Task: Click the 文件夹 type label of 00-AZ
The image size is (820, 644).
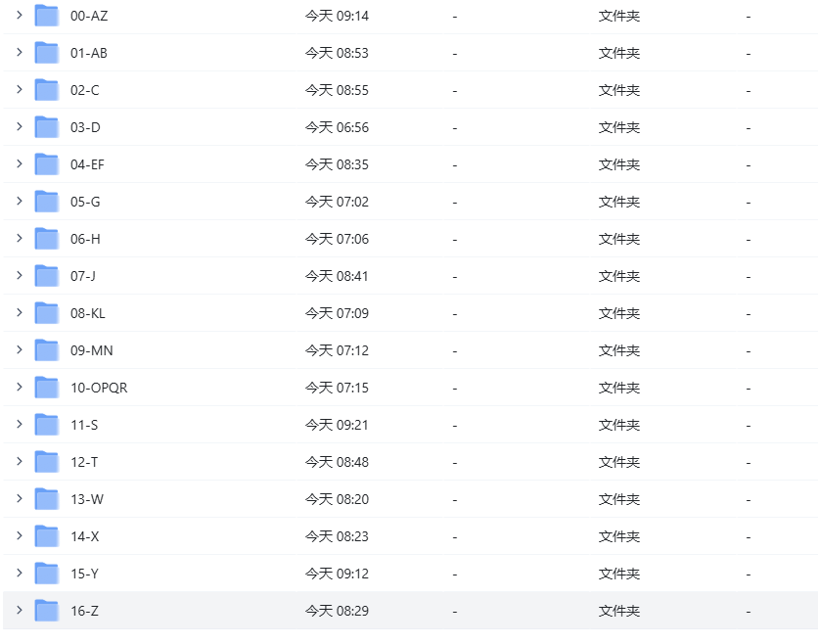Action: (x=619, y=16)
